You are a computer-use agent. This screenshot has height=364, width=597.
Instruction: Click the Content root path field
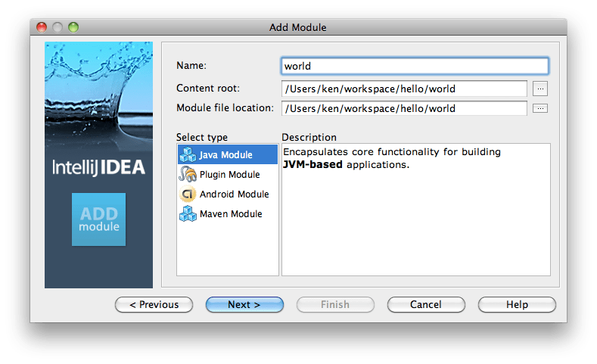404,89
